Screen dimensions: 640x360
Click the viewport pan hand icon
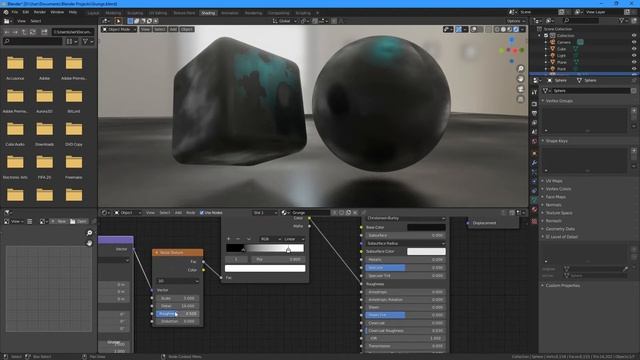(x=520, y=78)
